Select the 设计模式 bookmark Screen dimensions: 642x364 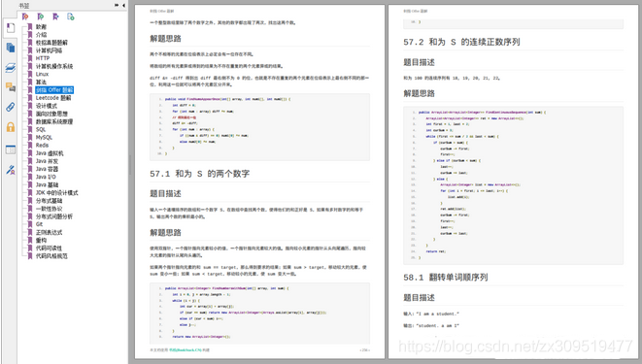[47, 106]
